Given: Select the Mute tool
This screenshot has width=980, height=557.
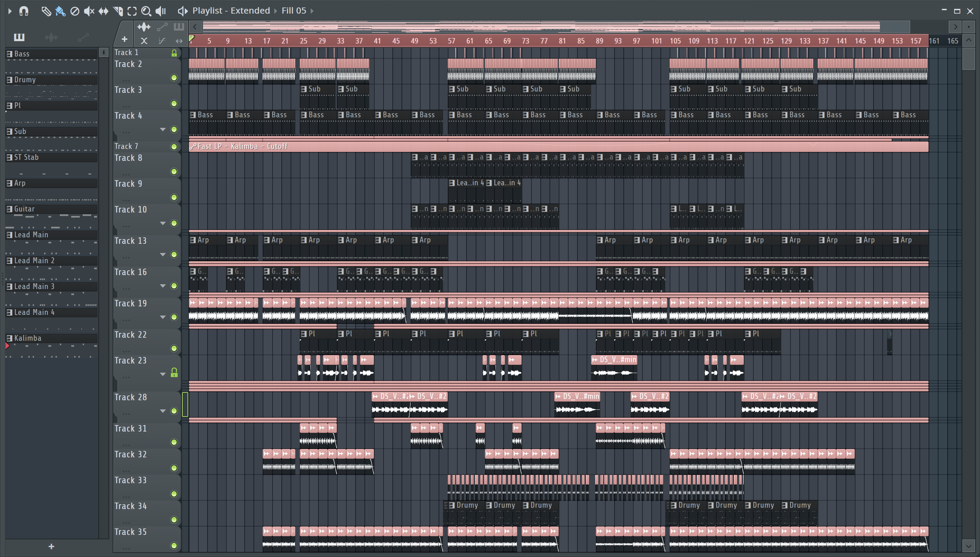Looking at the screenshot, I should 89,11.
